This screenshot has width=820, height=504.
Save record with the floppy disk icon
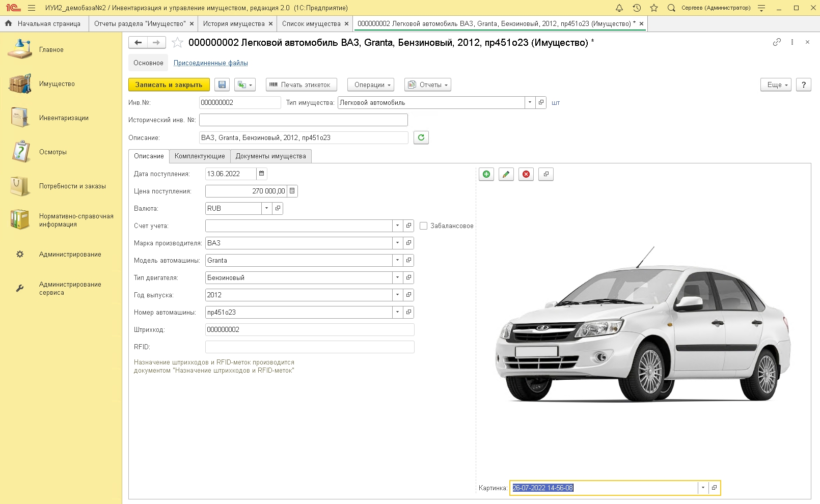tap(222, 85)
